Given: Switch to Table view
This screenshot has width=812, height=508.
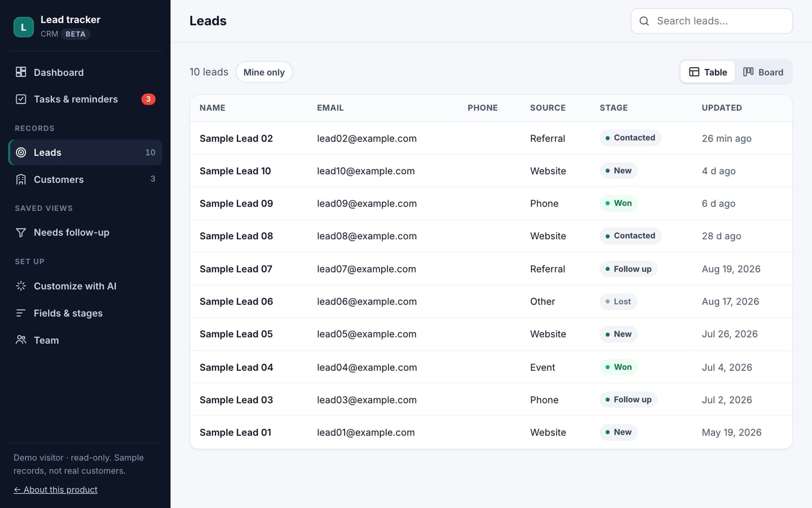Looking at the screenshot, I should [708, 72].
